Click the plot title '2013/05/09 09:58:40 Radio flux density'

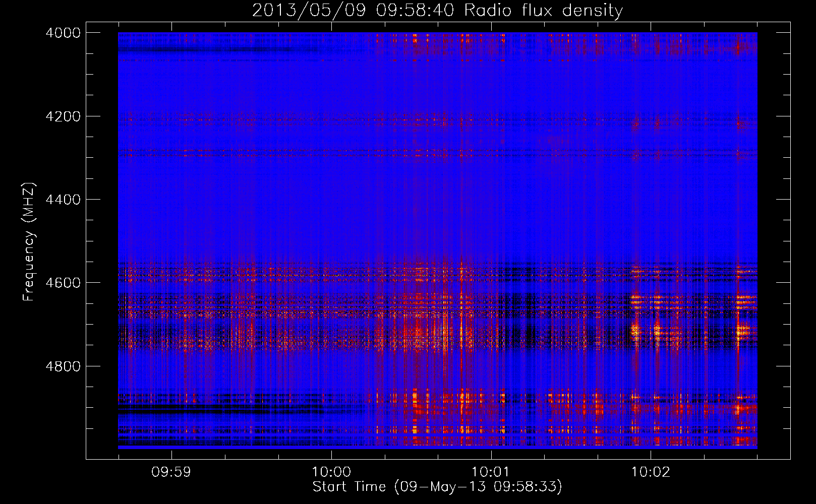click(x=437, y=10)
